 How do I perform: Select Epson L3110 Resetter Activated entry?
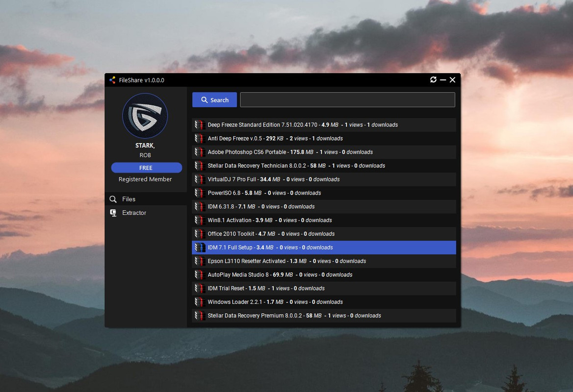pos(324,261)
